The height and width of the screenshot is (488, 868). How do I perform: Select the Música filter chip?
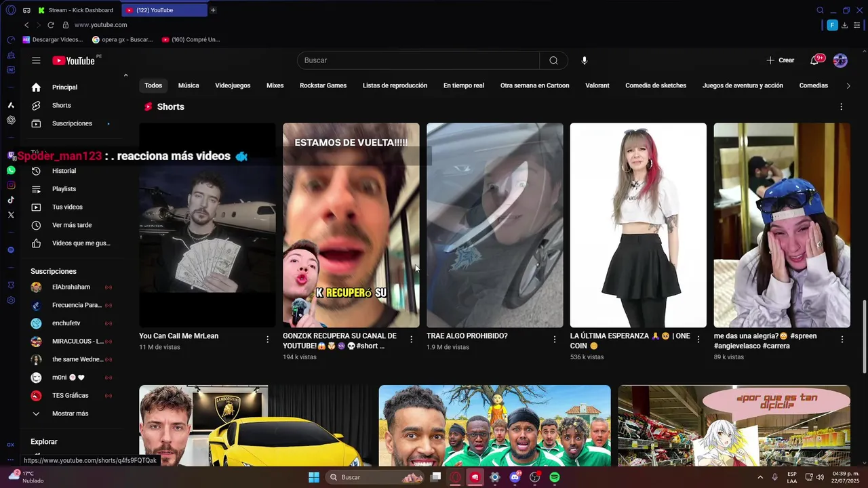[189, 85]
